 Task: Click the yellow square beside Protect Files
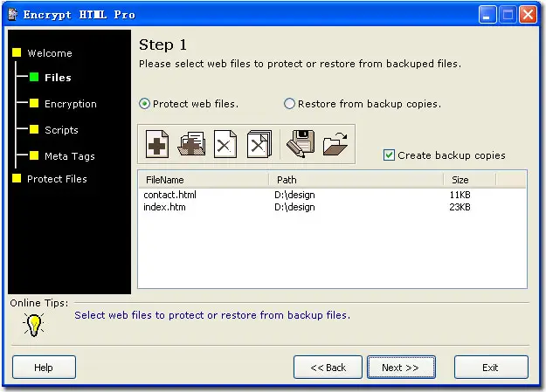tap(17, 178)
